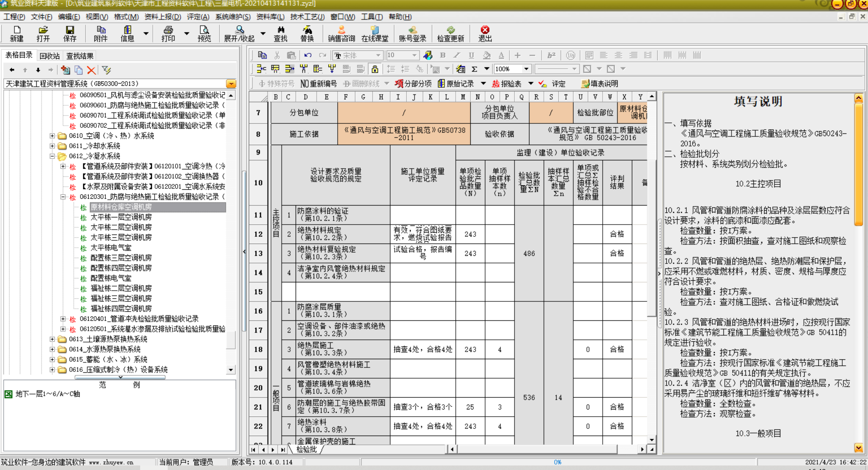
Task: Click the 检验批 sheet tab at bottom
Action: pos(307,449)
